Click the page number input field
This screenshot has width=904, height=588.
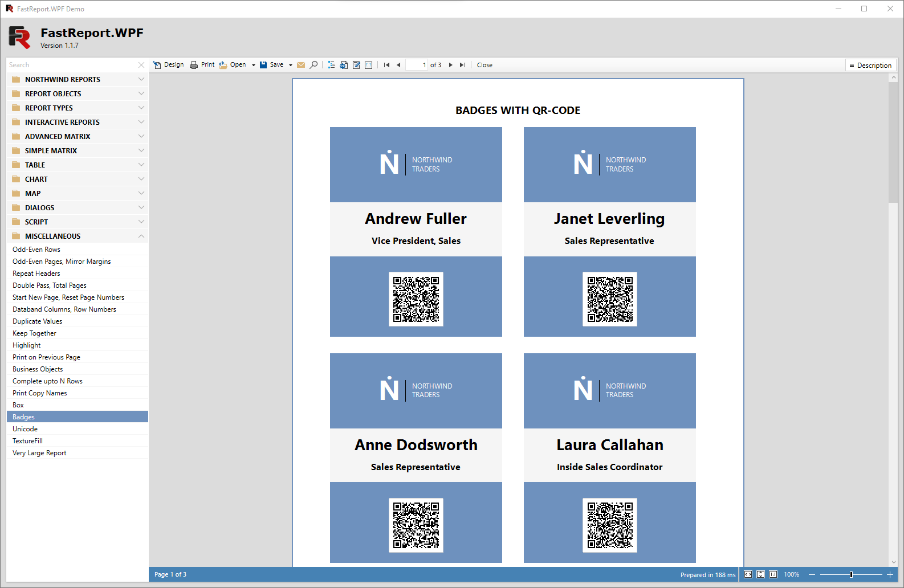[x=416, y=65]
